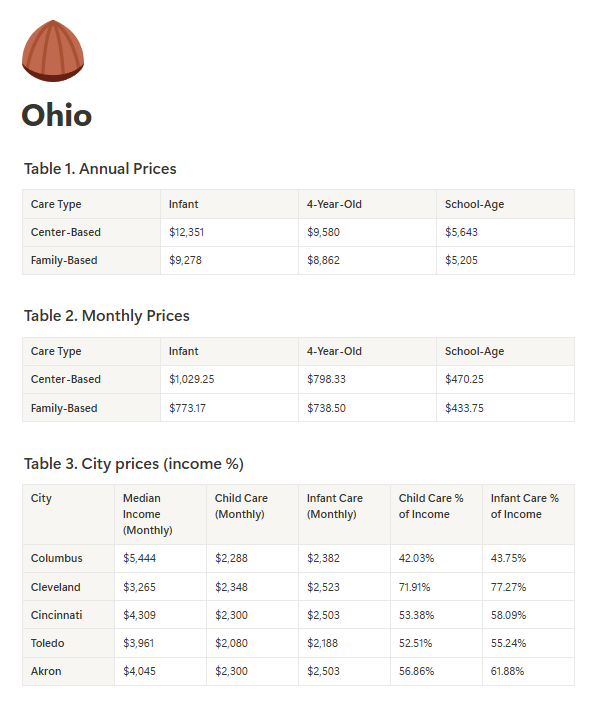Click the chestnut page icon

point(53,51)
